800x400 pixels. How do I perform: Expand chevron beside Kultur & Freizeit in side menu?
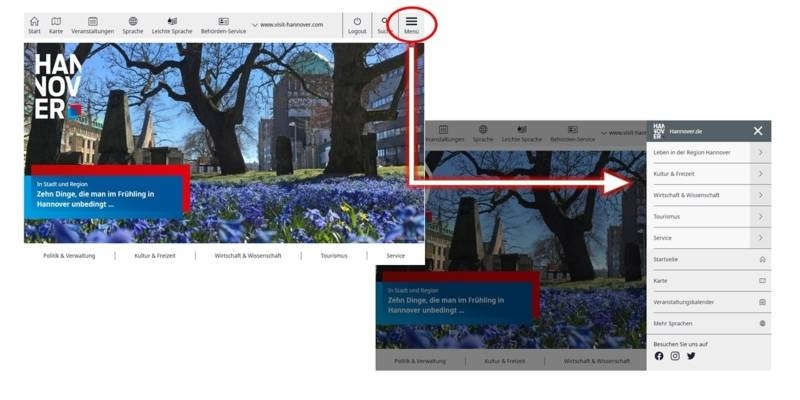pyautogui.click(x=760, y=174)
